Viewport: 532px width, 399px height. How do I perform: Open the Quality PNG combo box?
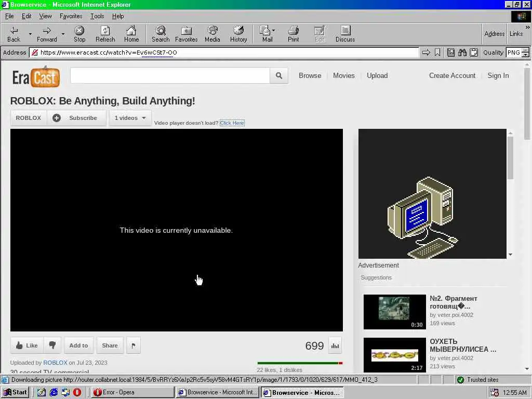coord(517,52)
